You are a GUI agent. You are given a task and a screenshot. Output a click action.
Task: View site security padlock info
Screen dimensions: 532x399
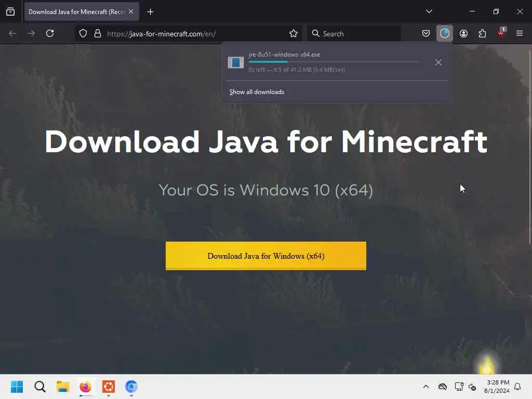[98, 34]
